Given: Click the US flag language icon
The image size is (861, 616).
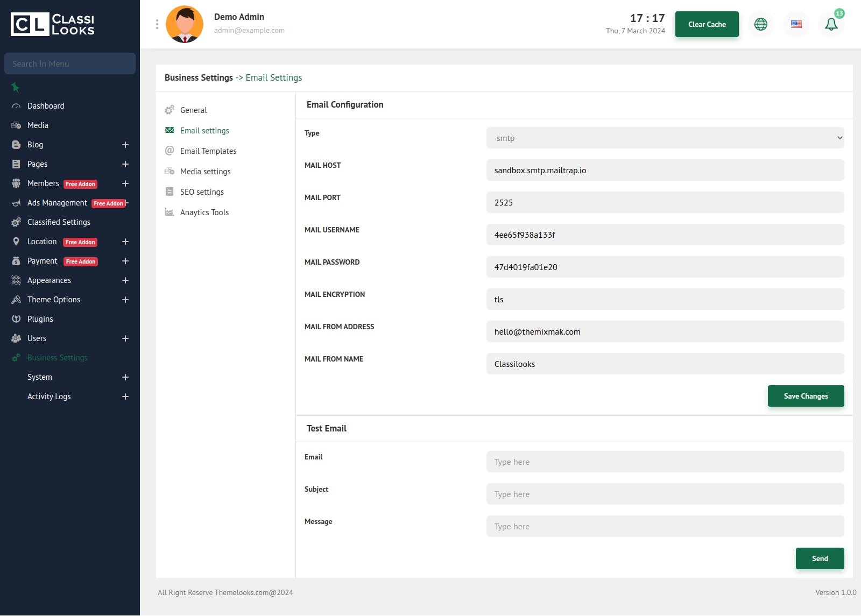Looking at the screenshot, I should (796, 24).
